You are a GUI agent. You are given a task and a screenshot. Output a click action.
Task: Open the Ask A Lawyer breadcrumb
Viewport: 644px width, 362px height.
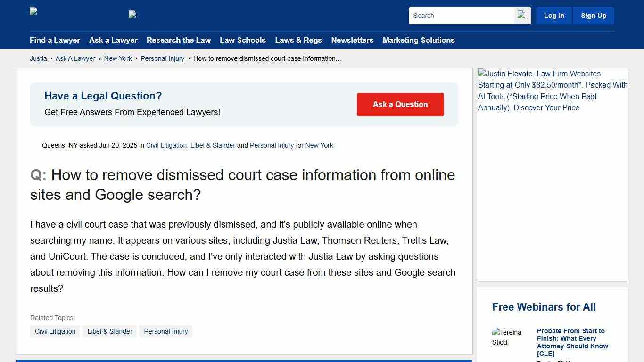(x=75, y=58)
